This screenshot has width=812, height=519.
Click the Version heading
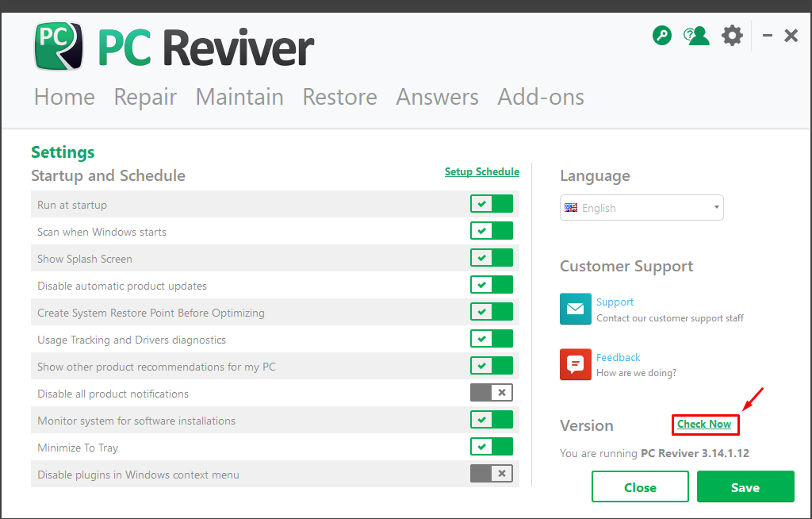click(x=587, y=425)
